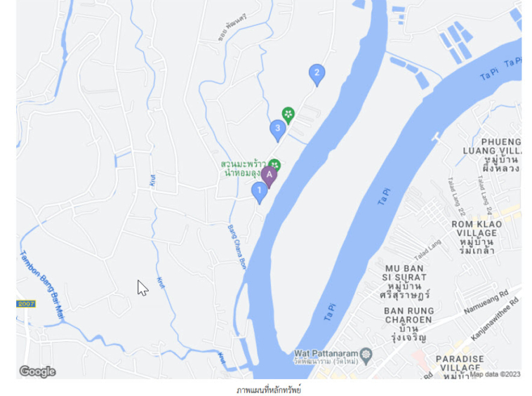Click the 2007 highway shield marker
The height and width of the screenshot is (396, 532).
pos(26,304)
